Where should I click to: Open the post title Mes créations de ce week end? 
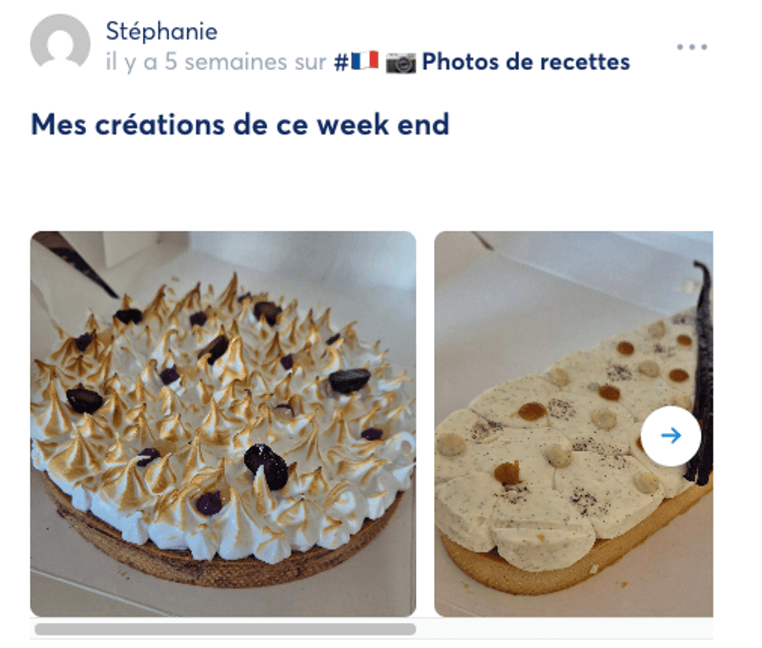click(240, 124)
